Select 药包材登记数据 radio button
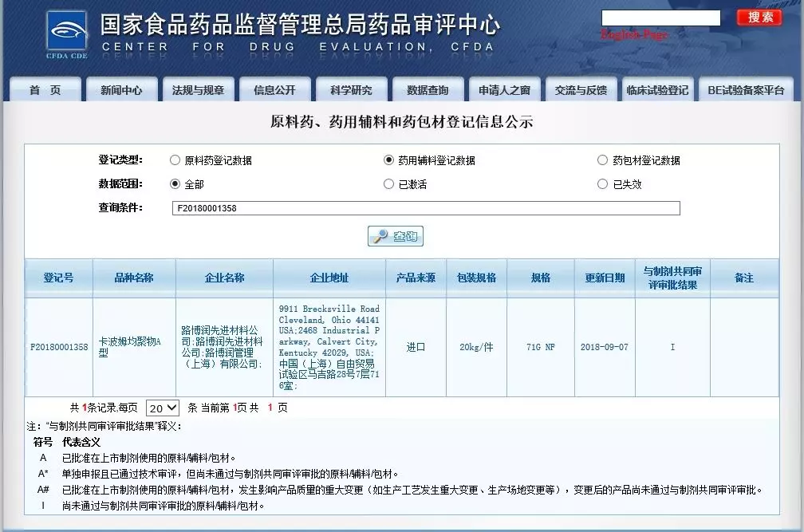The height and width of the screenshot is (532, 804). (602, 160)
